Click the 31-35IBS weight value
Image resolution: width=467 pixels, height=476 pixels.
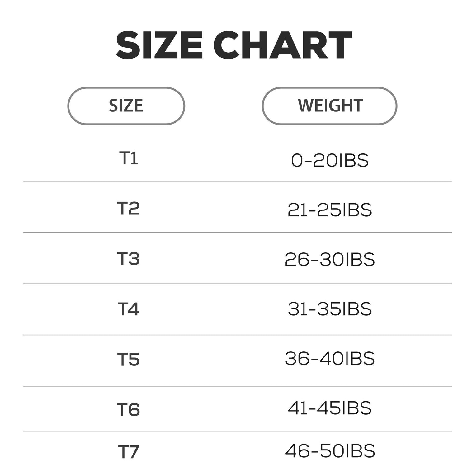pyautogui.click(x=330, y=309)
